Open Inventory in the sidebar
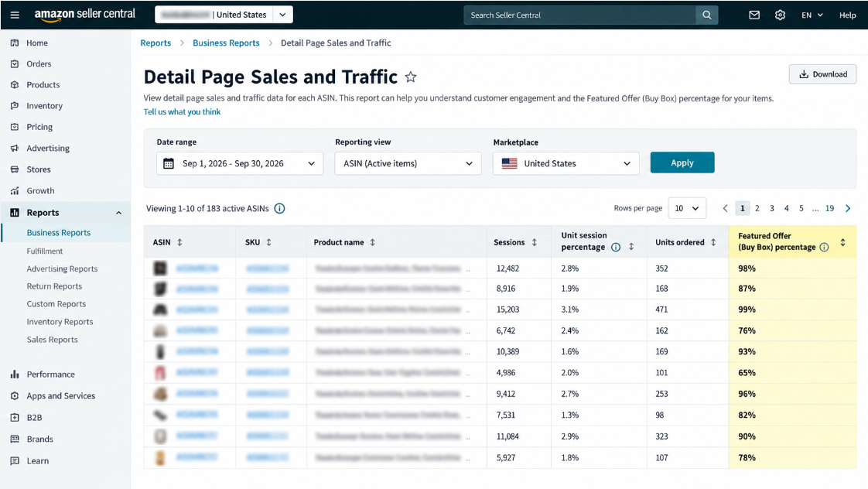Image resolution: width=868 pixels, height=489 pixels. click(44, 106)
